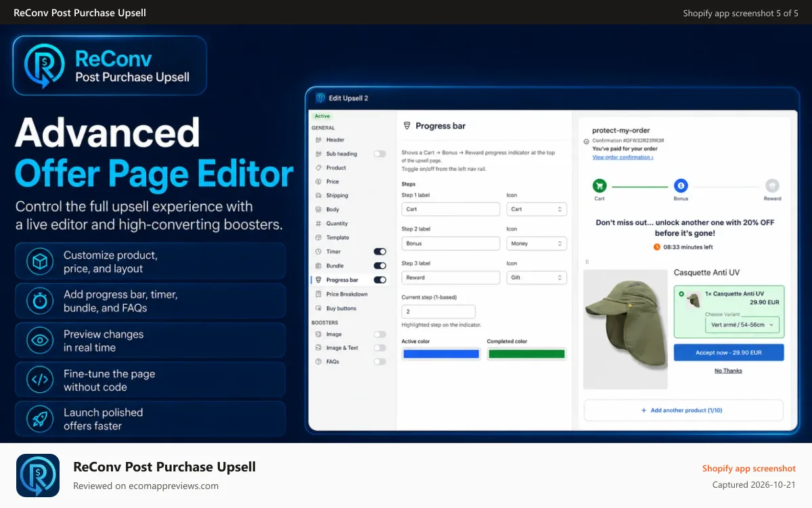Image resolution: width=812 pixels, height=508 pixels.
Task: Turn off the Bundle toggle
Action: pos(380,266)
